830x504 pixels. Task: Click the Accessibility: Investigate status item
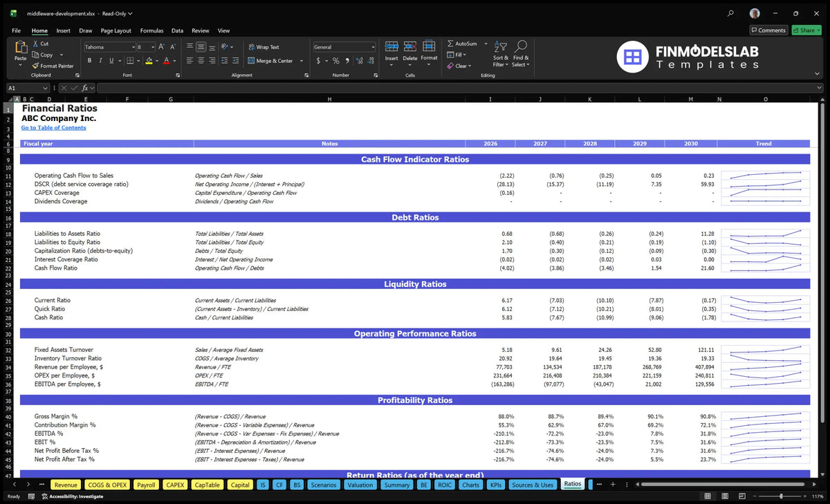[72, 496]
